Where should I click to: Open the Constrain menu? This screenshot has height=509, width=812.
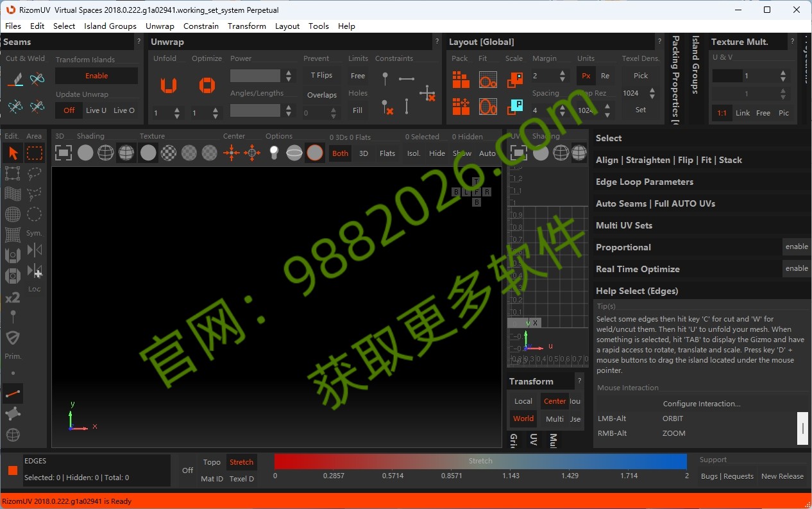click(201, 26)
